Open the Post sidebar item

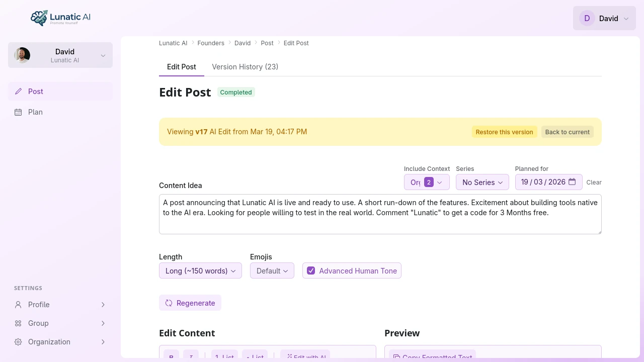click(60, 91)
